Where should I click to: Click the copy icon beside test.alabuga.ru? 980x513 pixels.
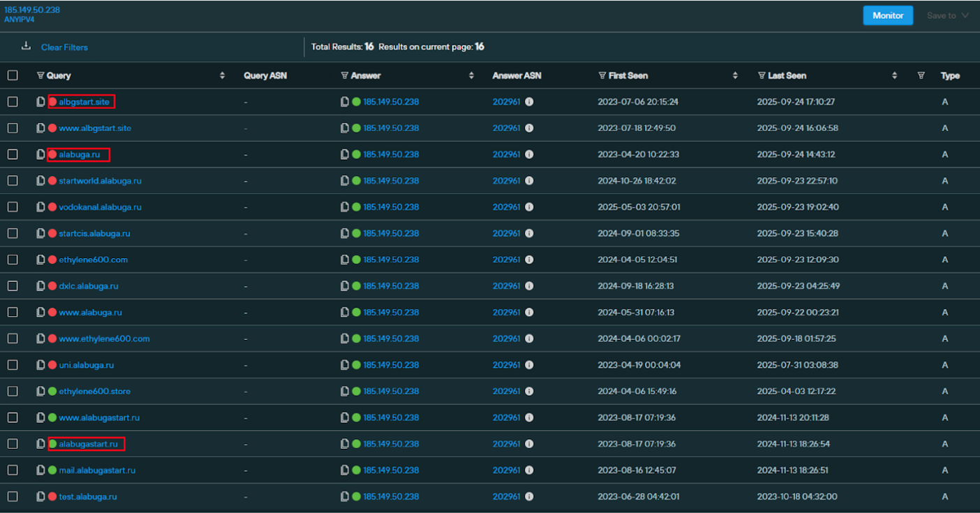(40, 496)
